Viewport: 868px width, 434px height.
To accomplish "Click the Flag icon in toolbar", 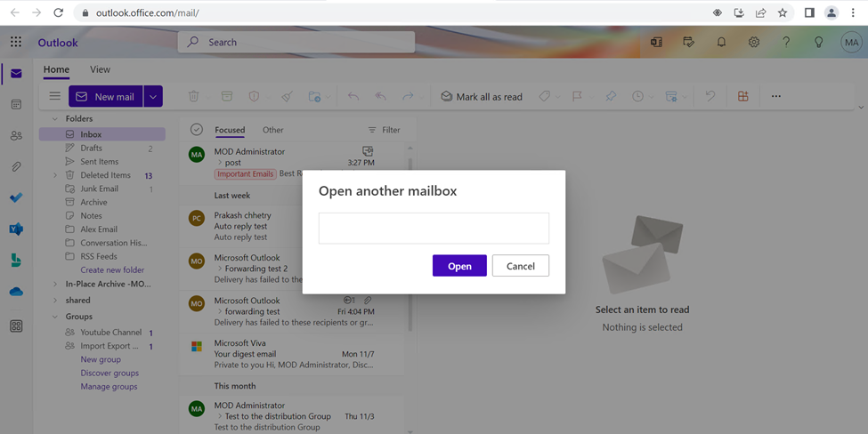I will (x=577, y=96).
